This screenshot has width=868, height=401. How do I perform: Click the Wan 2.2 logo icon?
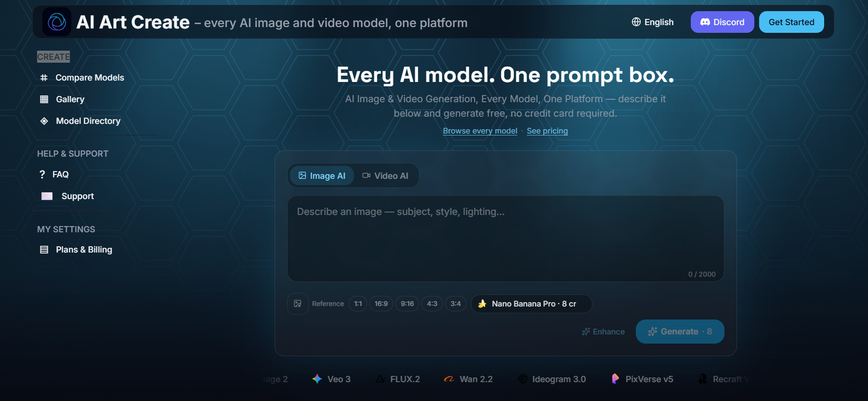[x=449, y=379]
